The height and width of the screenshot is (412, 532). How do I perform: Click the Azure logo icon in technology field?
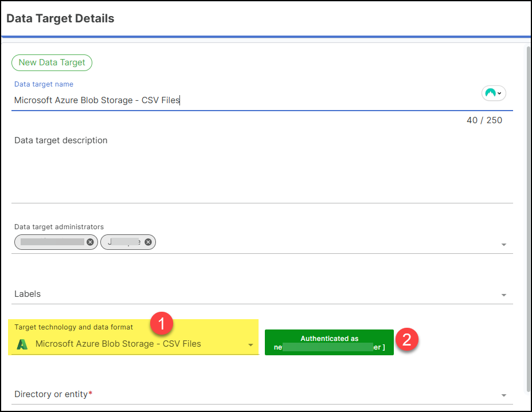pyautogui.click(x=22, y=344)
